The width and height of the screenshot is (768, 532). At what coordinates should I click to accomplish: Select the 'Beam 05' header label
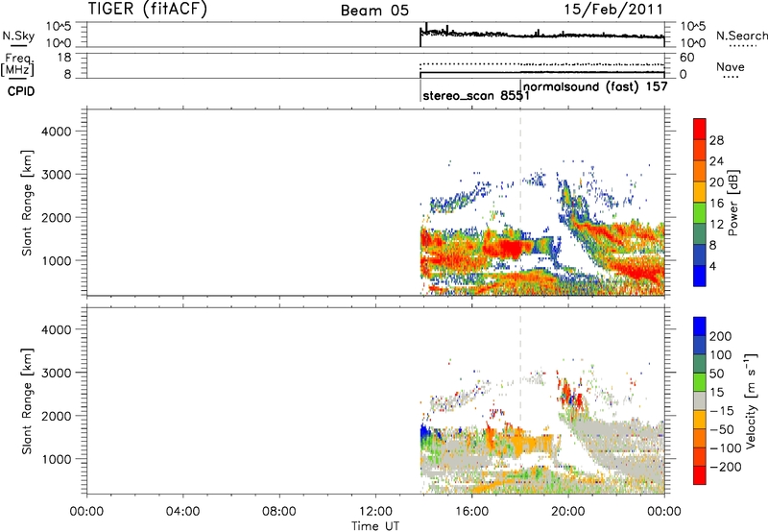[x=374, y=11]
